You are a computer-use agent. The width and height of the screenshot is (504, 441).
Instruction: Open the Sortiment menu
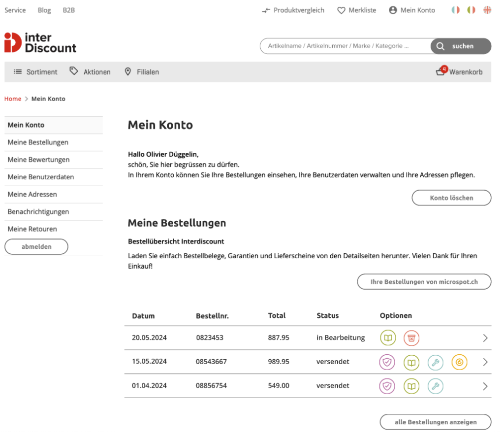coord(35,72)
